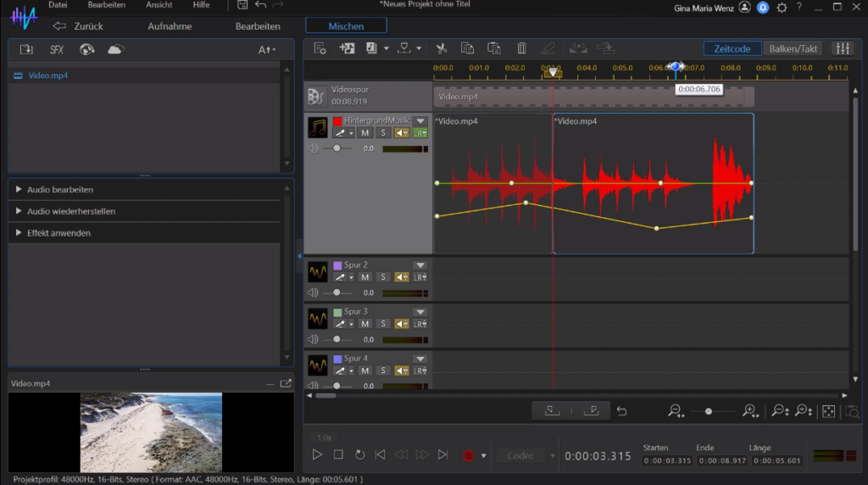Open the audio mixer panel icon
The width and height of the screenshot is (868, 485).
tap(843, 48)
